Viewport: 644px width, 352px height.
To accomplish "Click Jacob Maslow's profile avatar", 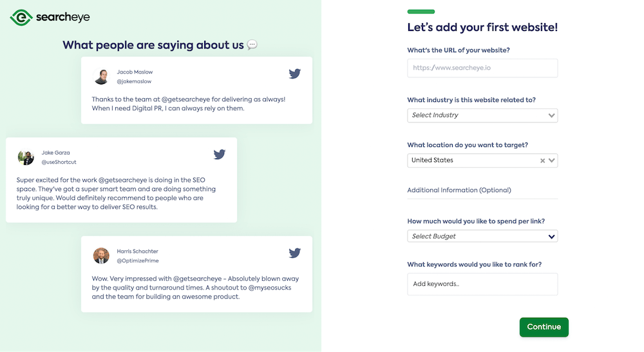I will (x=101, y=76).
